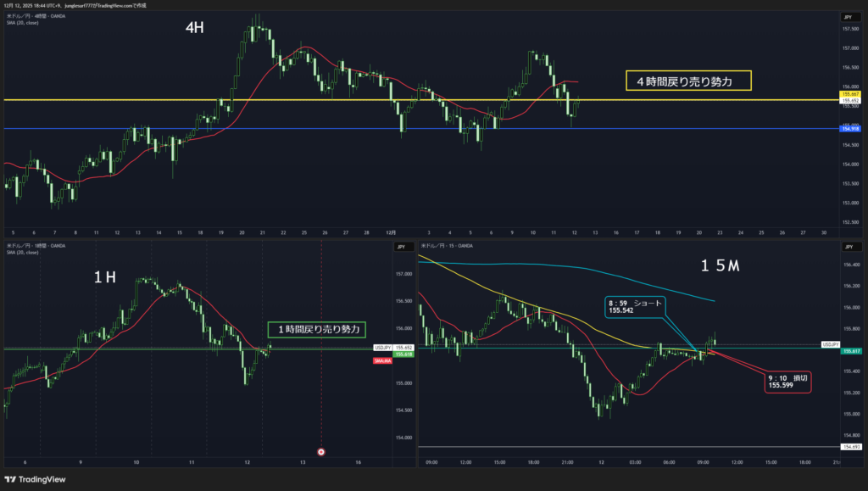
Task: Click the 8:59 ショート 155.542 callout
Action: tap(636, 306)
